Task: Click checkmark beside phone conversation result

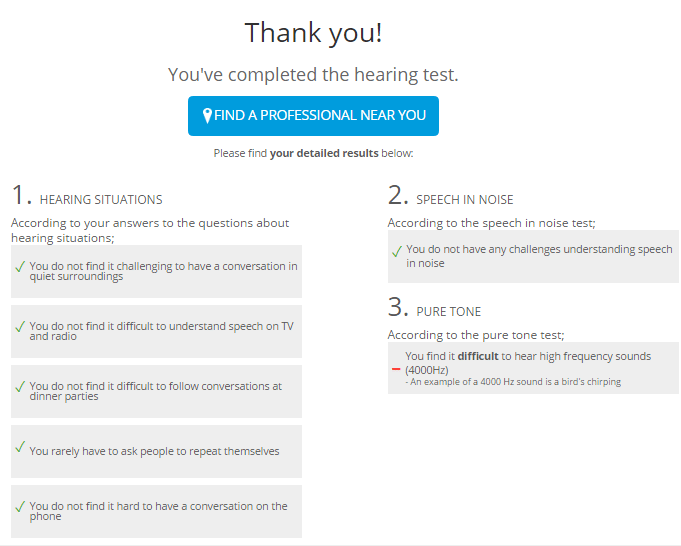Action: [x=20, y=506]
